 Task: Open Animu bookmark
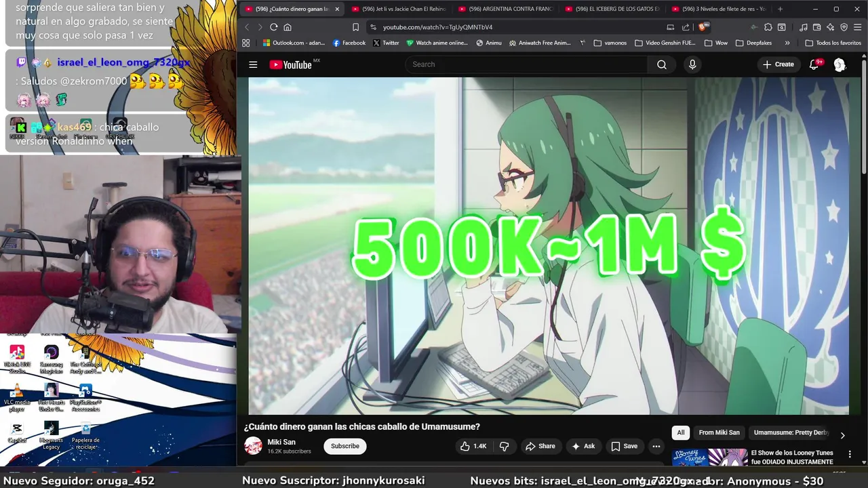[x=488, y=43]
